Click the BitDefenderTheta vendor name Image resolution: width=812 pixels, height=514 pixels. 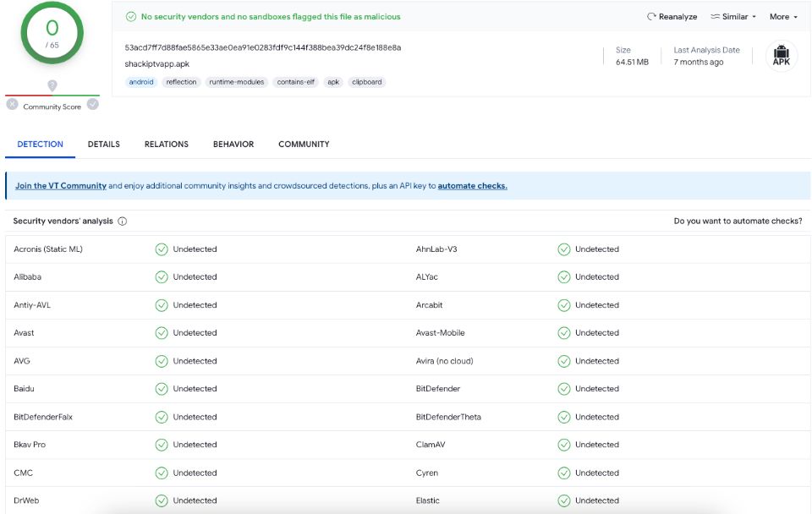pos(448,418)
